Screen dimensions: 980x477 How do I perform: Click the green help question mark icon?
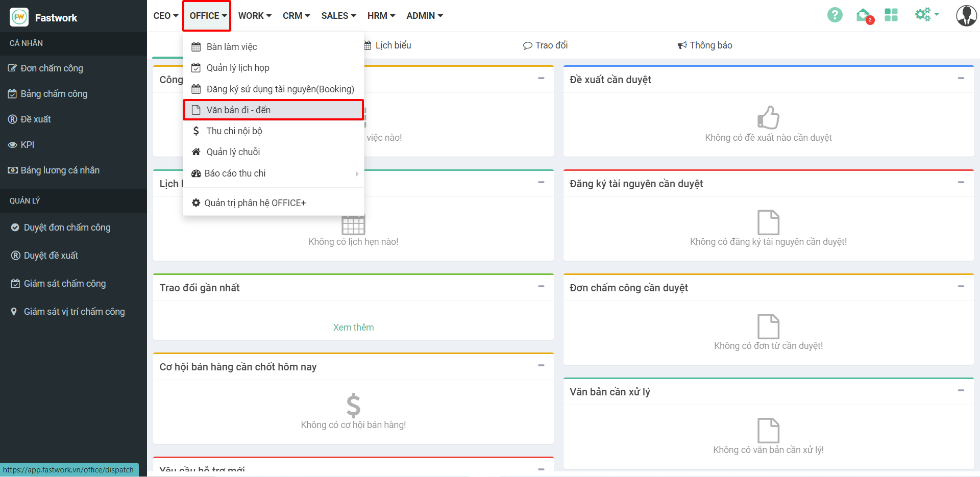click(835, 15)
